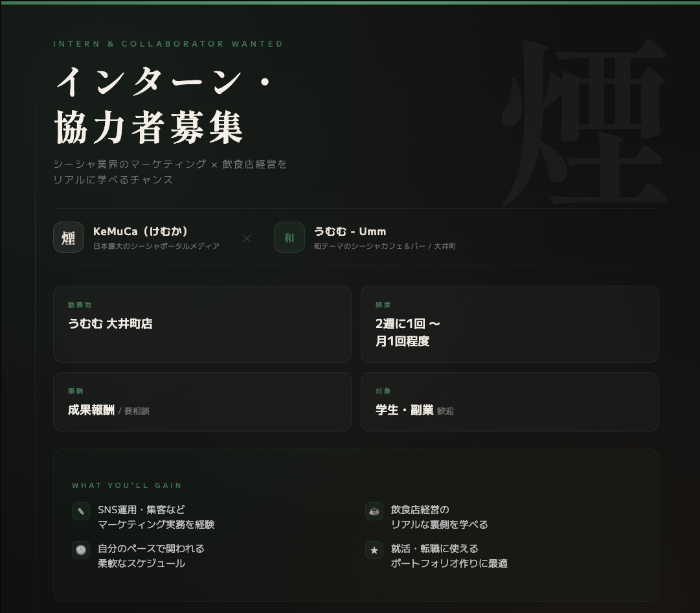Click the coffee icon beside 飲食店経営の
Viewport: 700px width, 613px height.
click(374, 511)
